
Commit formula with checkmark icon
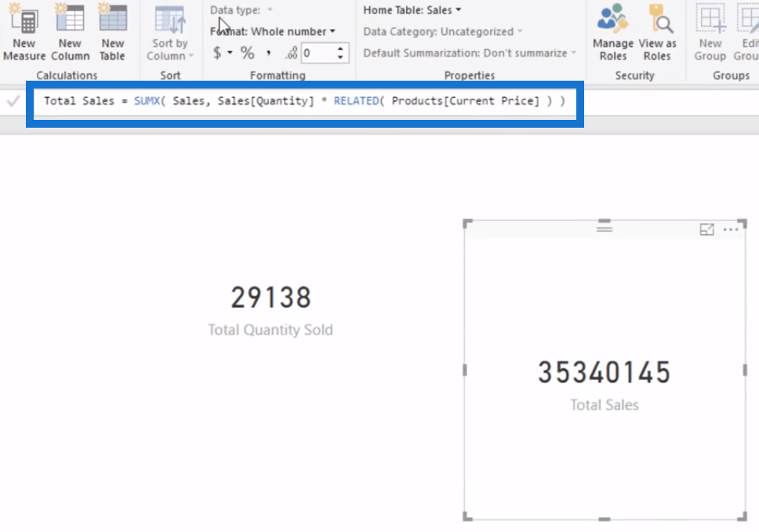point(13,101)
